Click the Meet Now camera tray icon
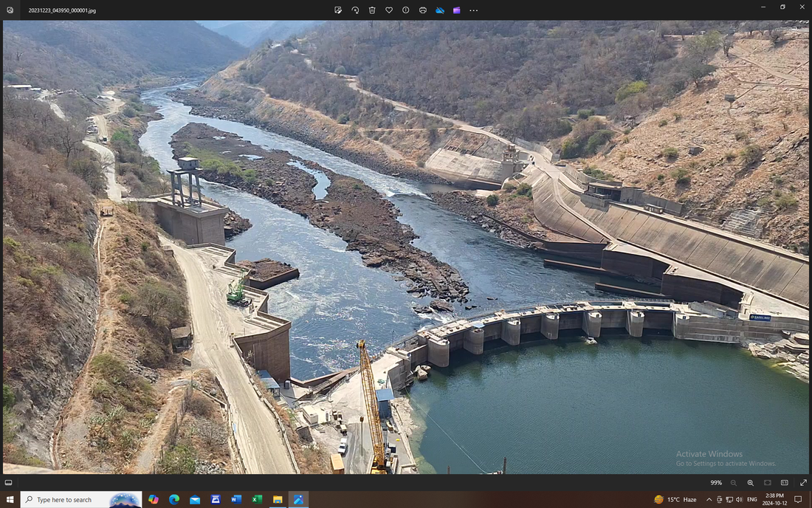This screenshot has width=812, height=508. tap(719, 500)
